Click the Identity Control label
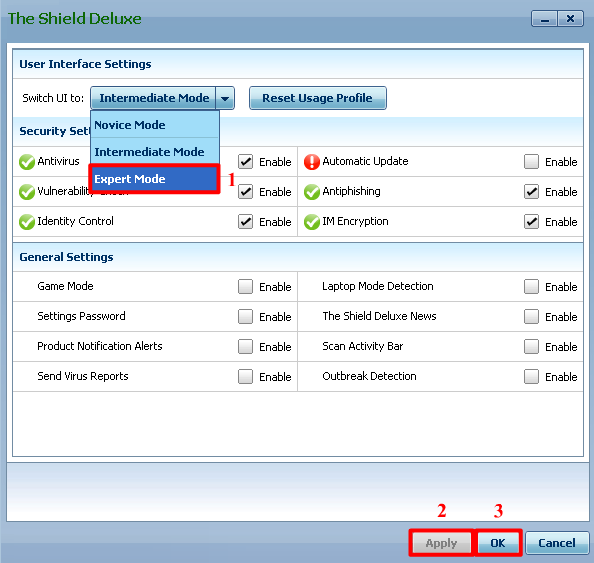 coord(75,221)
